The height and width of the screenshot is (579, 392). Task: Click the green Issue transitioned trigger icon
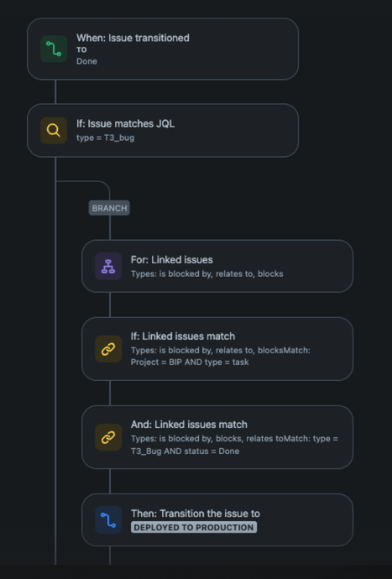tap(54, 49)
